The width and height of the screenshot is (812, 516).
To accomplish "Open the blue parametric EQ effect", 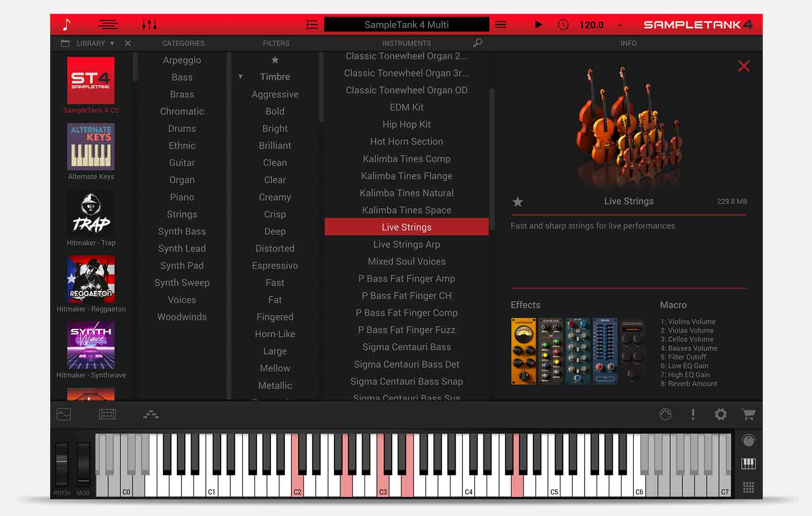I will (578, 351).
